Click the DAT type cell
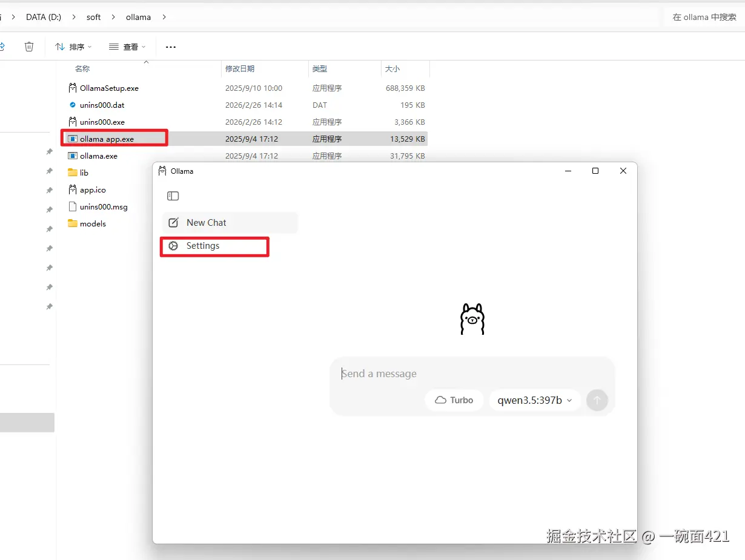This screenshot has height=560, width=745. click(x=320, y=105)
